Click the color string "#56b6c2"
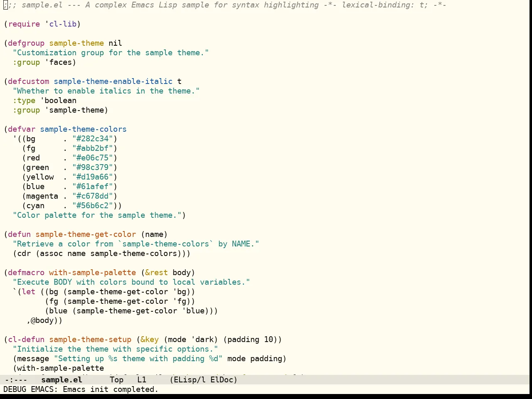Image resolution: width=532 pixels, height=399 pixels. [x=93, y=206]
